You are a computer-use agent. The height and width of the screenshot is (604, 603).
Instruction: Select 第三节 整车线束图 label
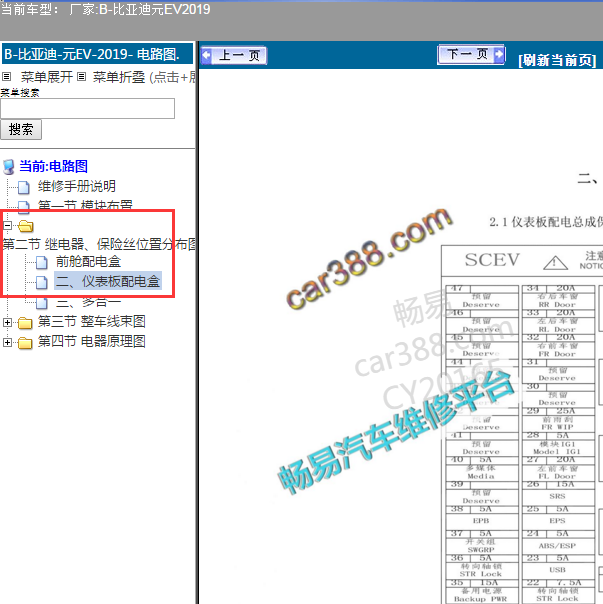coord(91,322)
